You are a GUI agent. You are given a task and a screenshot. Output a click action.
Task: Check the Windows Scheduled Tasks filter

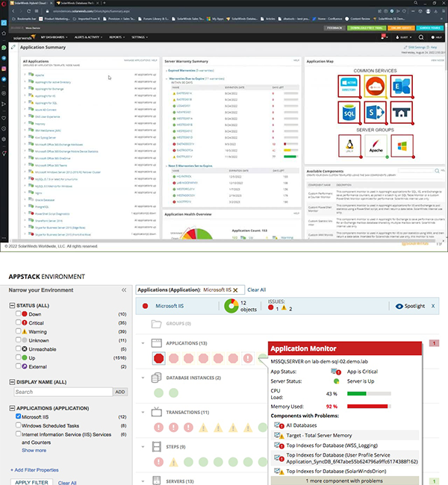(18, 425)
